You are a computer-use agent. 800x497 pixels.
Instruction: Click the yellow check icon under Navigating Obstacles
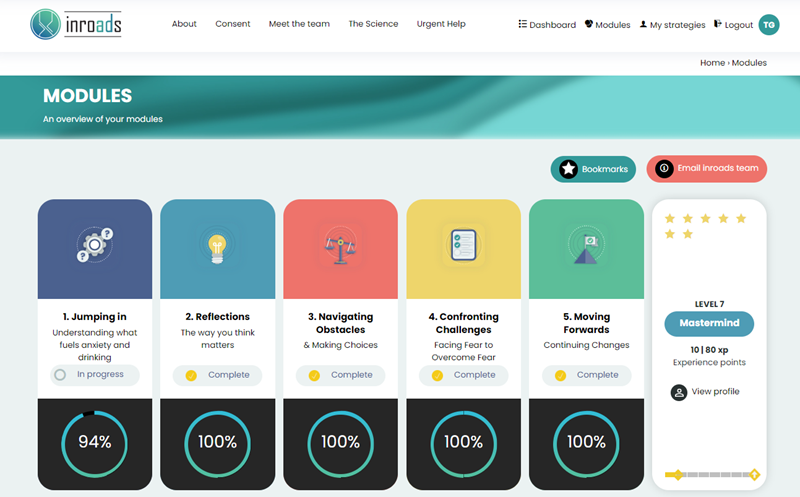314,376
